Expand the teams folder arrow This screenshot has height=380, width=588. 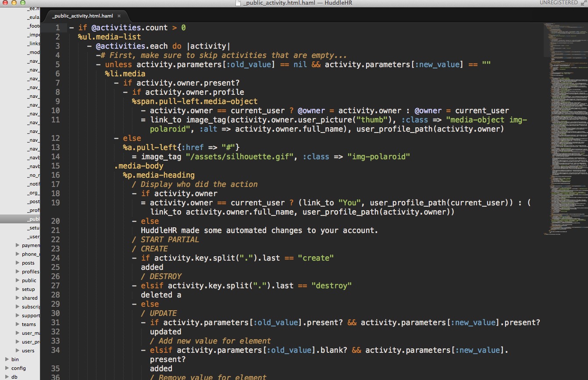[18, 324]
